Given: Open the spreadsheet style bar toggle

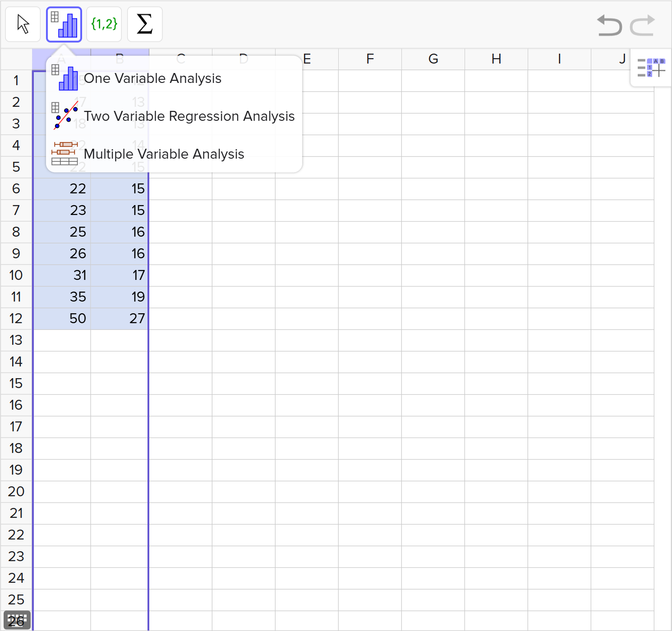Looking at the screenshot, I should point(651,68).
